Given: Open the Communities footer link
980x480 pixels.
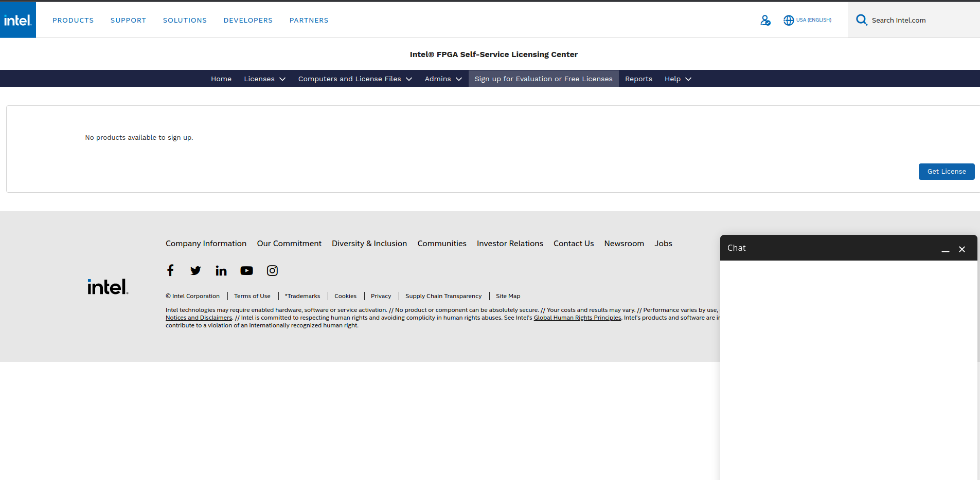Looking at the screenshot, I should pyautogui.click(x=442, y=244).
